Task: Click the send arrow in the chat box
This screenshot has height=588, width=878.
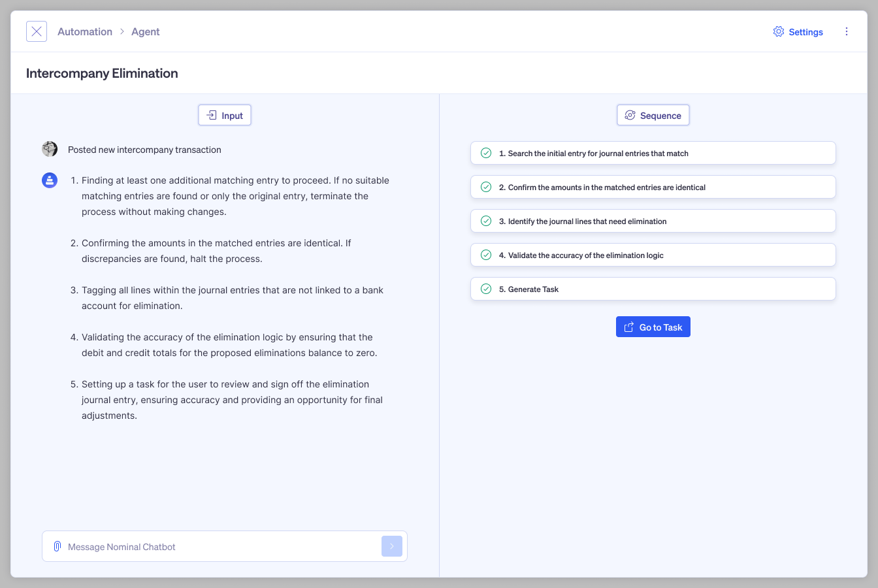Action: [392, 546]
